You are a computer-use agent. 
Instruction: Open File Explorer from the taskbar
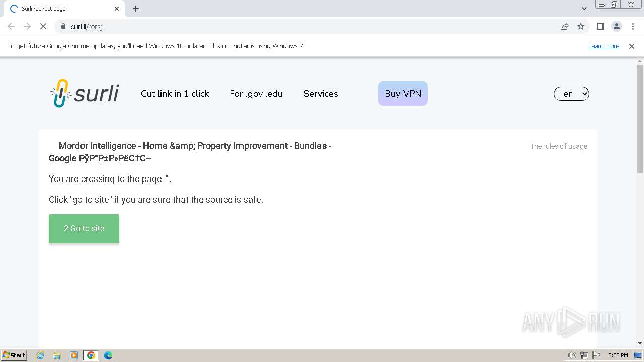pyautogui.click(x=57, y=355)
